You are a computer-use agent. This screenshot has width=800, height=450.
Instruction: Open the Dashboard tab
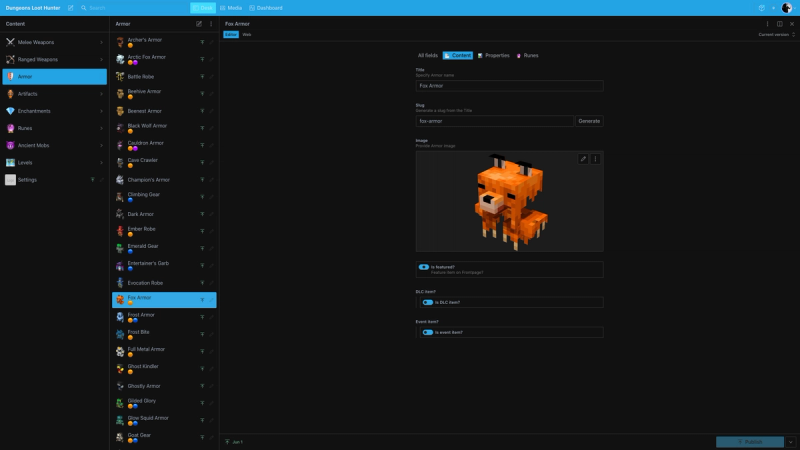(266, 8)
